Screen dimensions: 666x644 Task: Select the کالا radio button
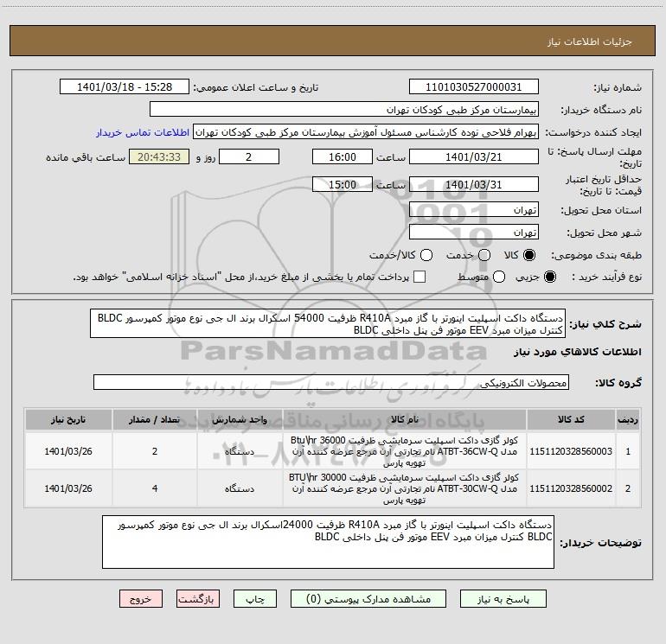point(529,255)
